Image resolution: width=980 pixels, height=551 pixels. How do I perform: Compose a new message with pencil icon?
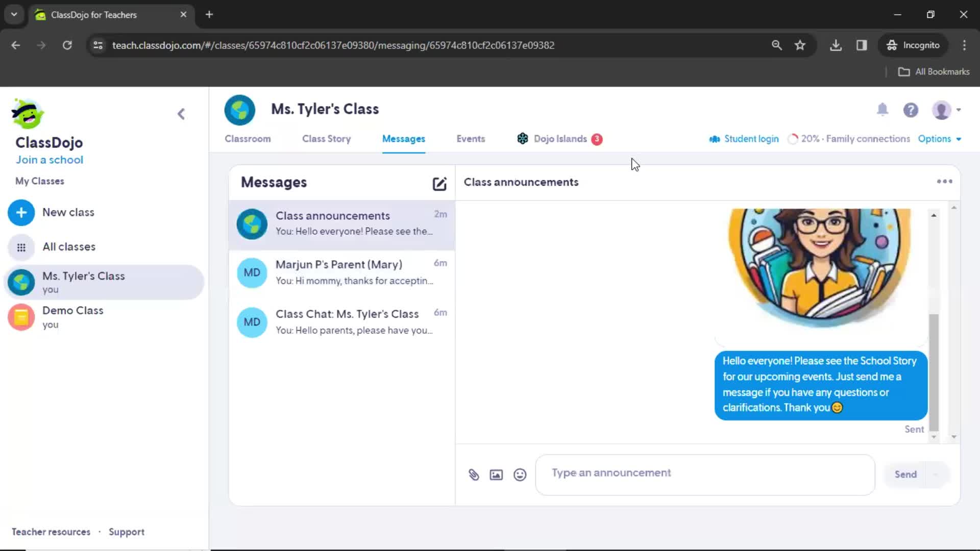point(439,184)
